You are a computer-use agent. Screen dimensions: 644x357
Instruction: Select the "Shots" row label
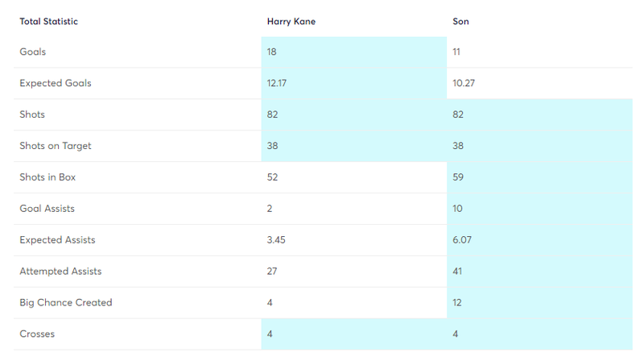pyautogui.click(x=32, y=114)
